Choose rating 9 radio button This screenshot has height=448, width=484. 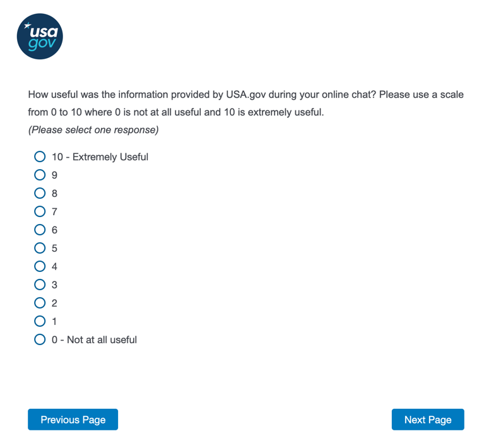[x=40, y=175]
